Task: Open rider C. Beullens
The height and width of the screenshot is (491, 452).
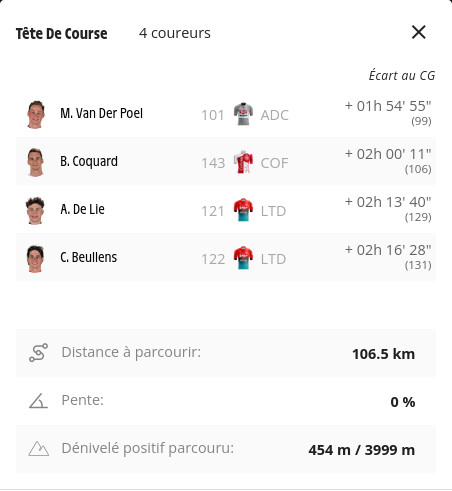Action: (88, 257)
